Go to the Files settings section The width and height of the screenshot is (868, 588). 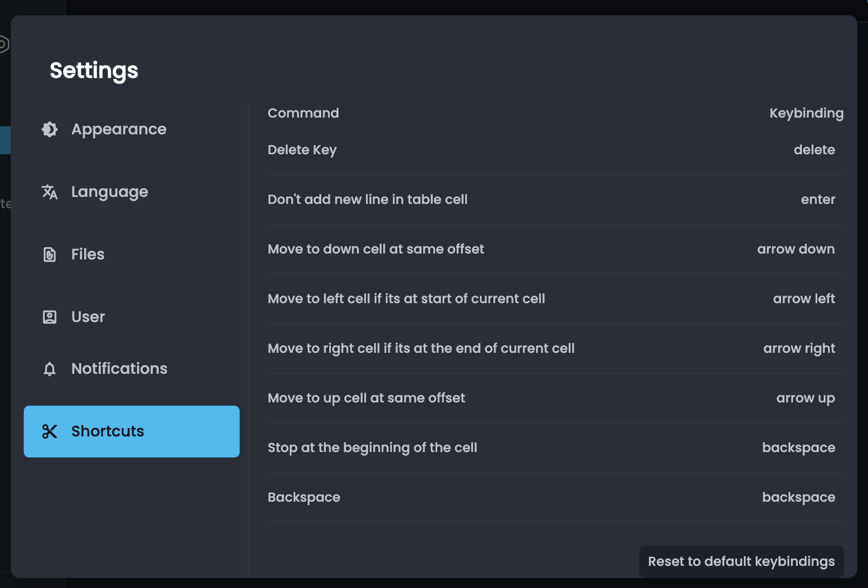(x=87, y=255)
